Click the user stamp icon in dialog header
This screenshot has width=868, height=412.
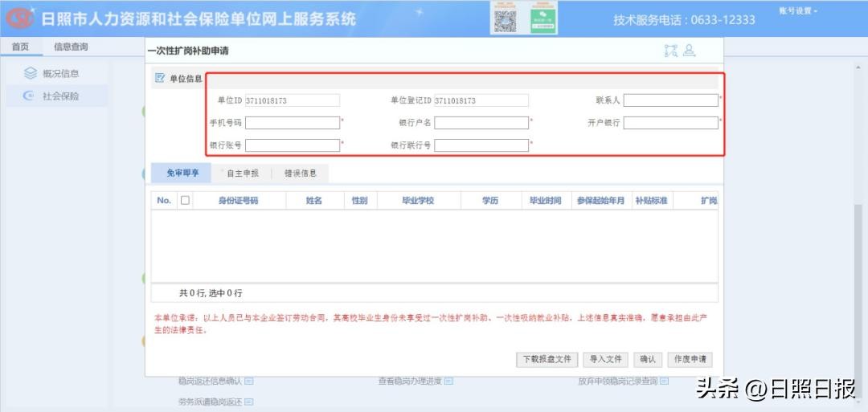690,51
